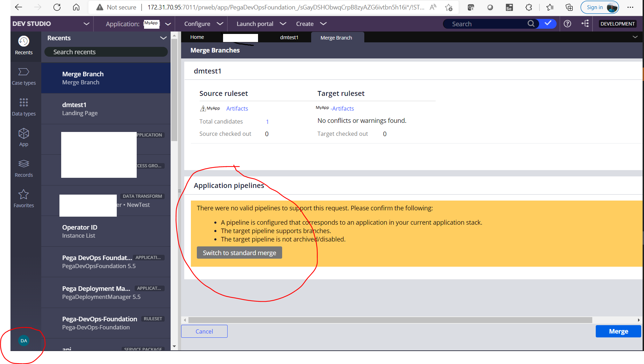Click Switch to standard merge
The image size is (644, 364).
click(x=239, y=252)
